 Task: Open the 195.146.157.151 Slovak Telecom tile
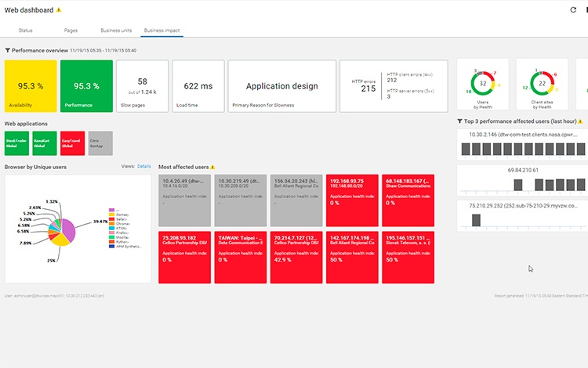pyautogui.click(x=408, y=257)
